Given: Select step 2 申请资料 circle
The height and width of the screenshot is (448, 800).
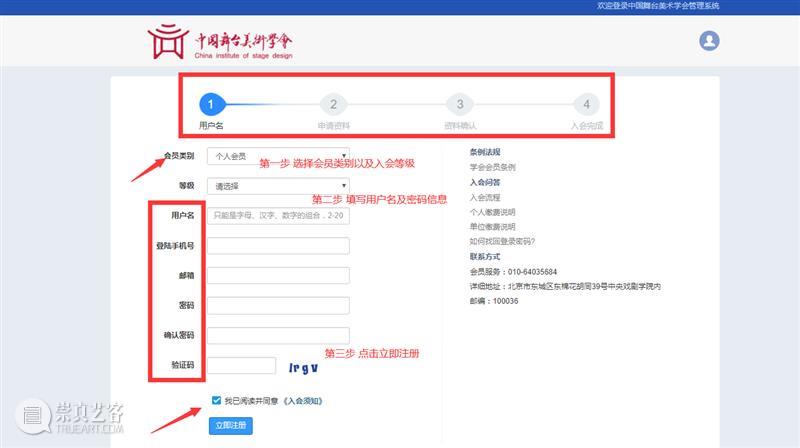Looking at the screenshot, I should point(333,105).
